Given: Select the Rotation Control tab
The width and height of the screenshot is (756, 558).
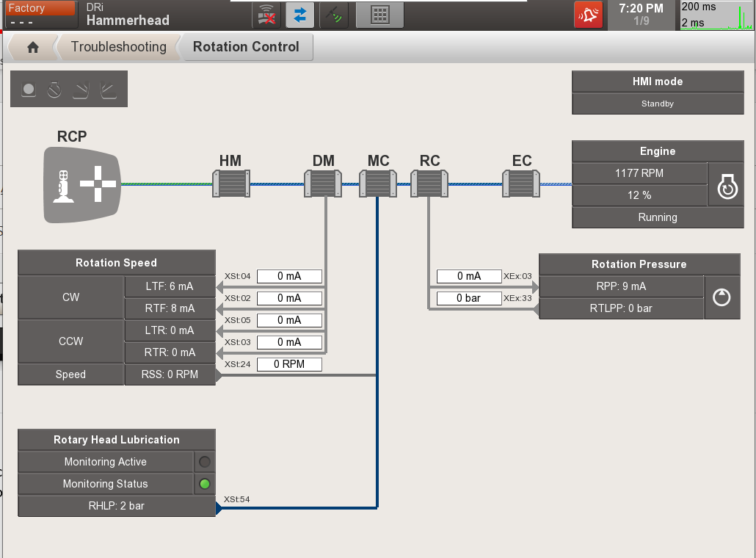Looking at the screenshot, I should click(247, 46).
